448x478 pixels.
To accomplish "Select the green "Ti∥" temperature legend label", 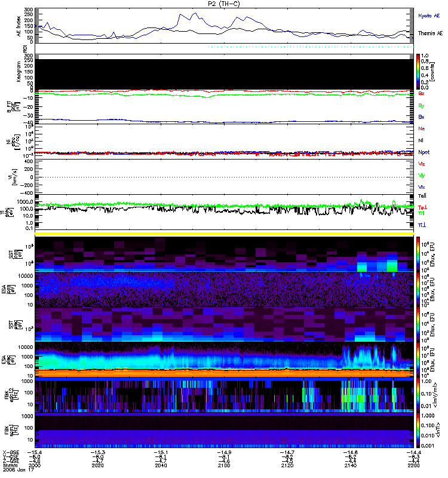I will [421, 213].
